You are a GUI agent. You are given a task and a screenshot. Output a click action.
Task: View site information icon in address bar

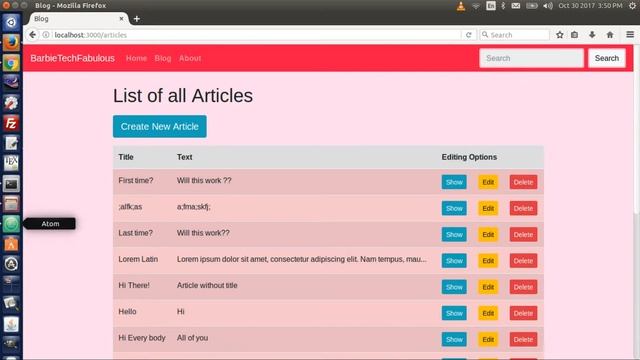coord(46,35)
